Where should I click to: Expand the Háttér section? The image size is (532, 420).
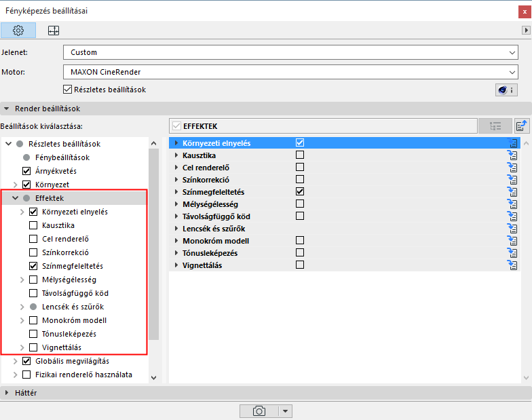(7, 393)
